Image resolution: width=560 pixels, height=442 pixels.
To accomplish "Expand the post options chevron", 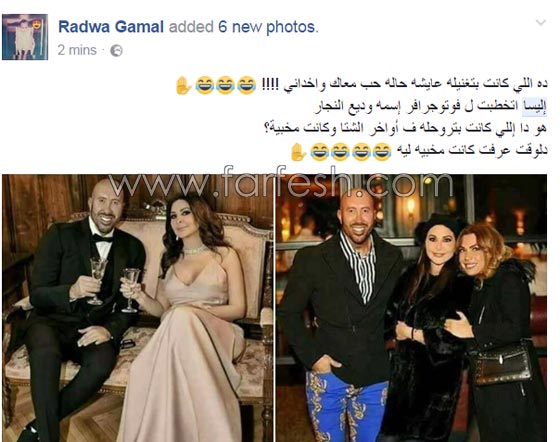I will [541, 22].
